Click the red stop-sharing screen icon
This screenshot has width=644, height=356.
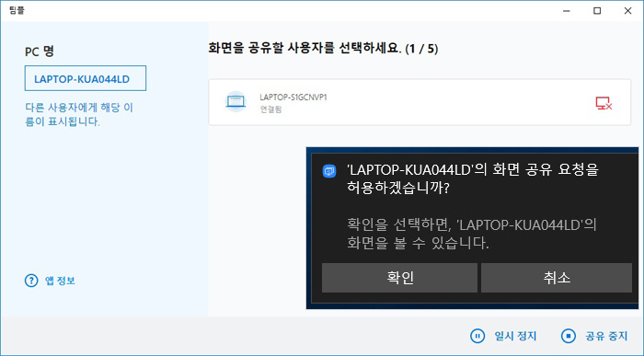[x=604, y=103]
